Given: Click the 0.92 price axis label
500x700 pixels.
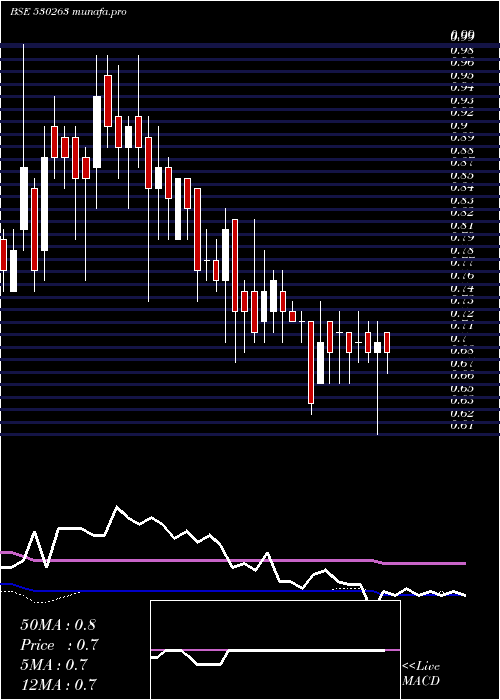Looking at the screenshot, I should [462, 112].
